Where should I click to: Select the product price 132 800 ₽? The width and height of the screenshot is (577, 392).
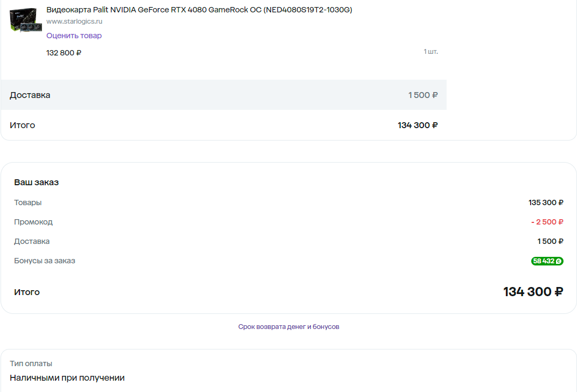[64, 53]
